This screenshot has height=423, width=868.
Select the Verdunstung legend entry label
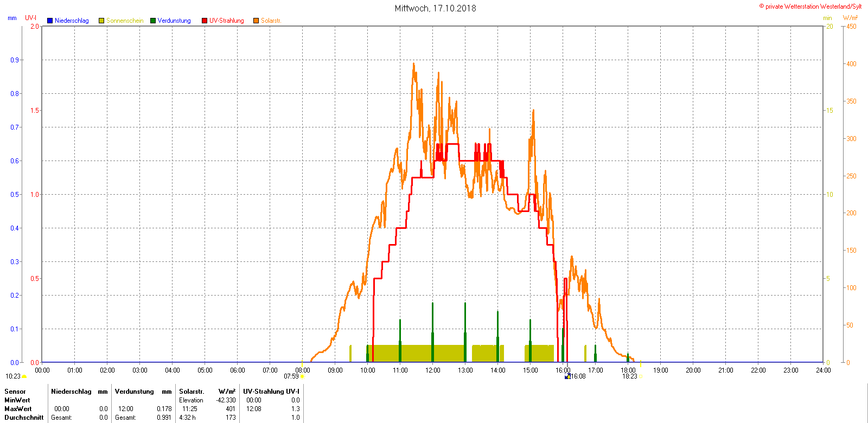click(x=174, y=21)
